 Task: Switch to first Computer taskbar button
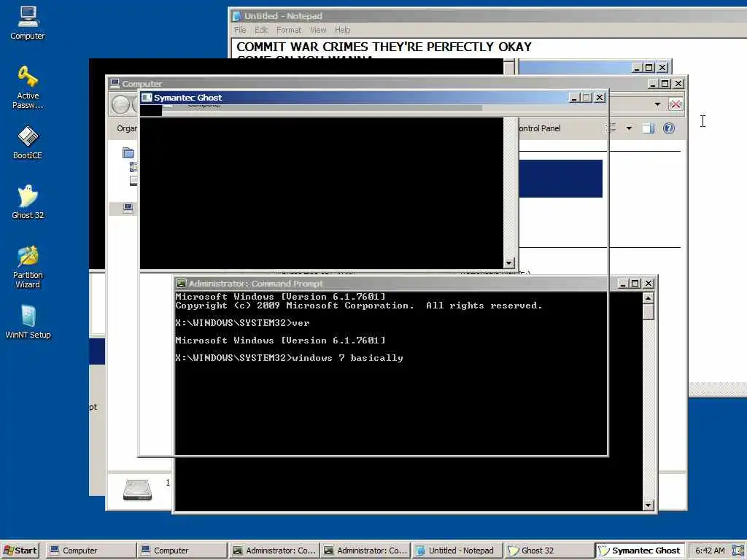(x=90, y=551)
